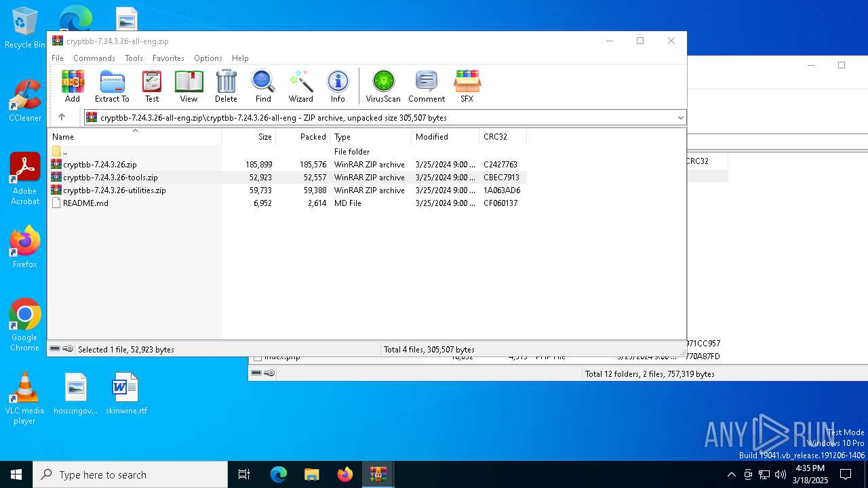Open the Find tool

(x=263, y=86)
